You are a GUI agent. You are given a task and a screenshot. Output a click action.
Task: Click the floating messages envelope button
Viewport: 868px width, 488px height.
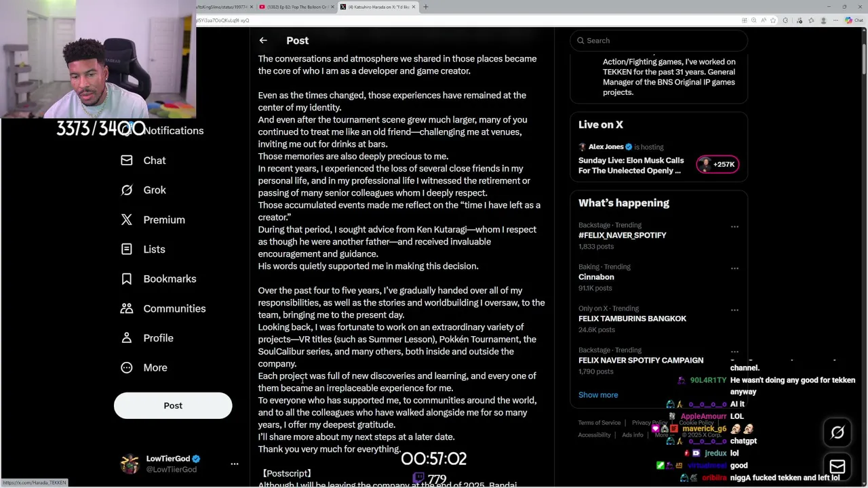pos(837,466)
